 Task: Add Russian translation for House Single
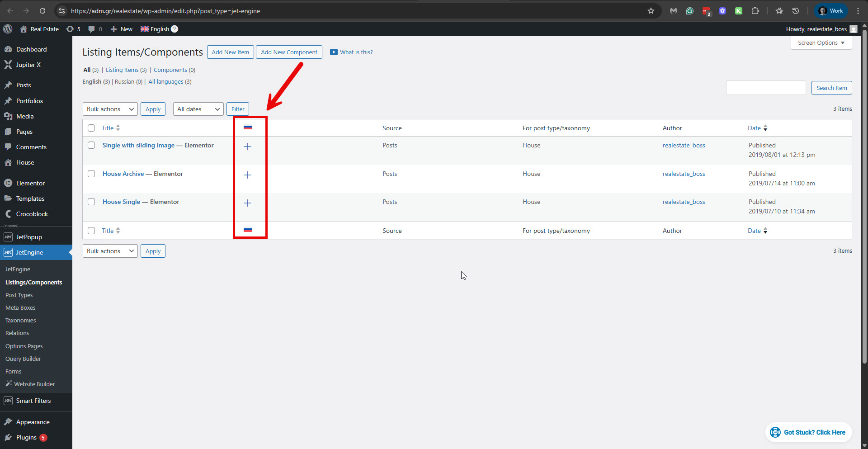(247, 203)
